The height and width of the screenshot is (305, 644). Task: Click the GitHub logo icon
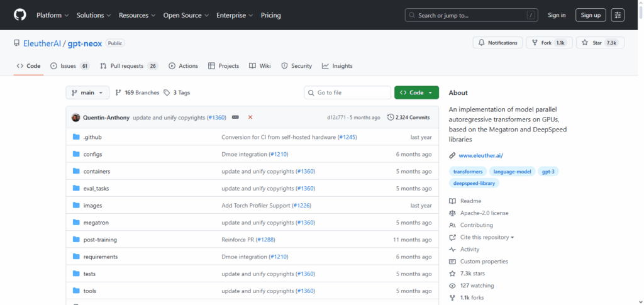(20, 15)
